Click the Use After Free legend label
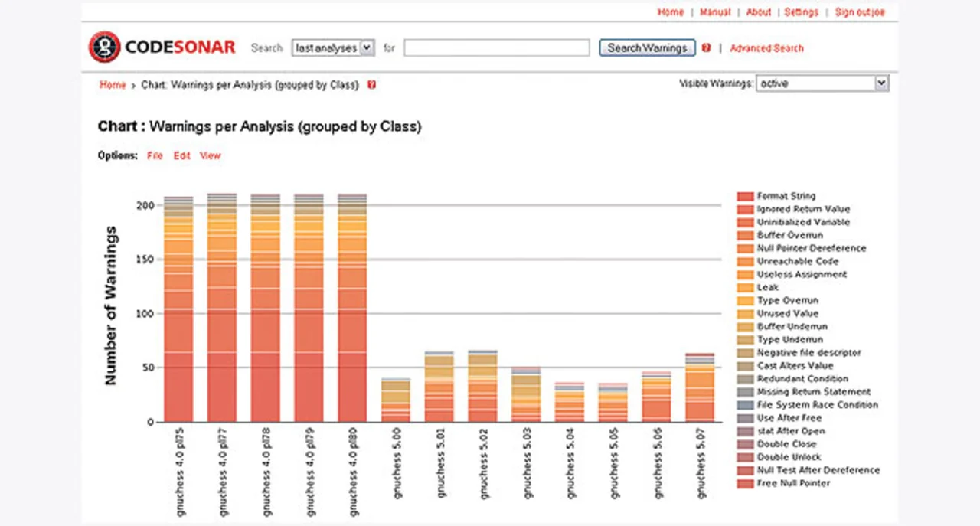The image size is (980, 526). tap(789, 418)
